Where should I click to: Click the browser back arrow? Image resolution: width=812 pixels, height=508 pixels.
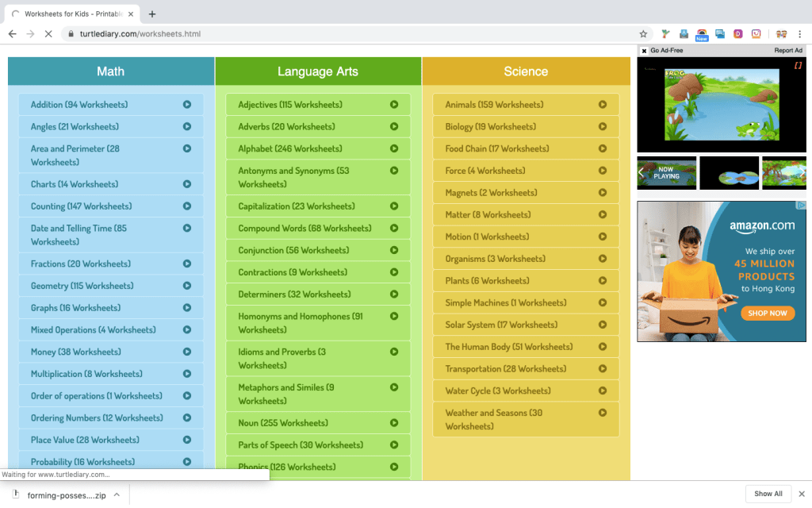[x=12, y=34]
